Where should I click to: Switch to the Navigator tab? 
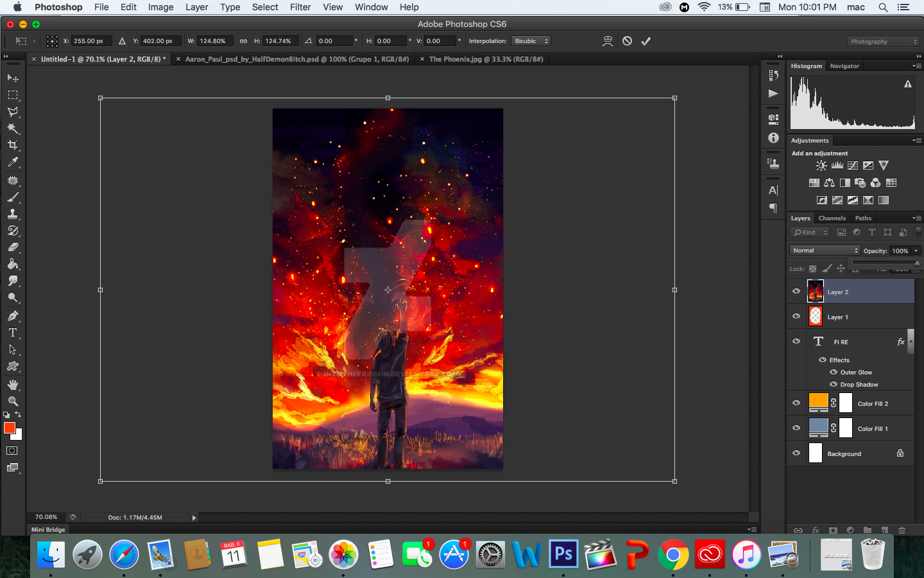click(x=844, y=66)
